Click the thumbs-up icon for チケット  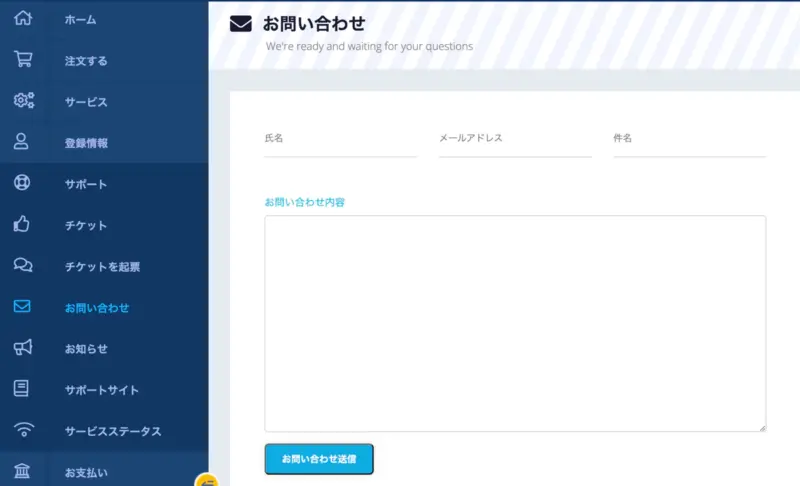tap(22, 225)
